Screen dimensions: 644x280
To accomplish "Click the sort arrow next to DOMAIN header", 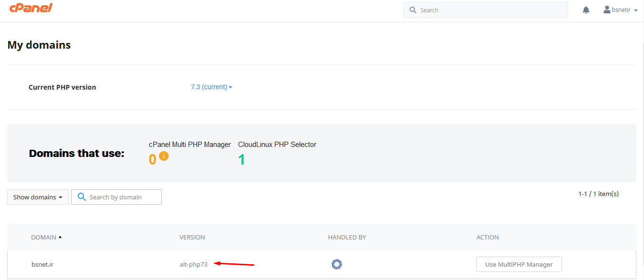I will [60, 237].
